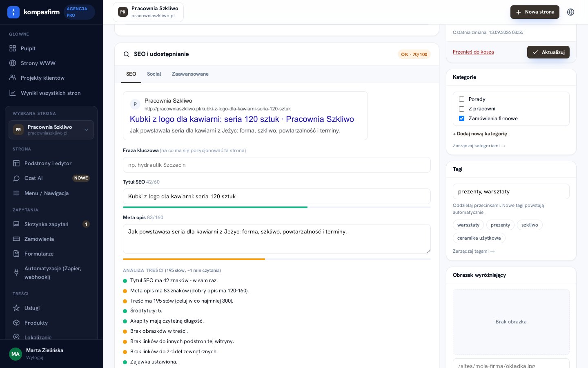Click the inbox icon for Skrzynka zapytań
588x368 pixels.
[16, 224]
